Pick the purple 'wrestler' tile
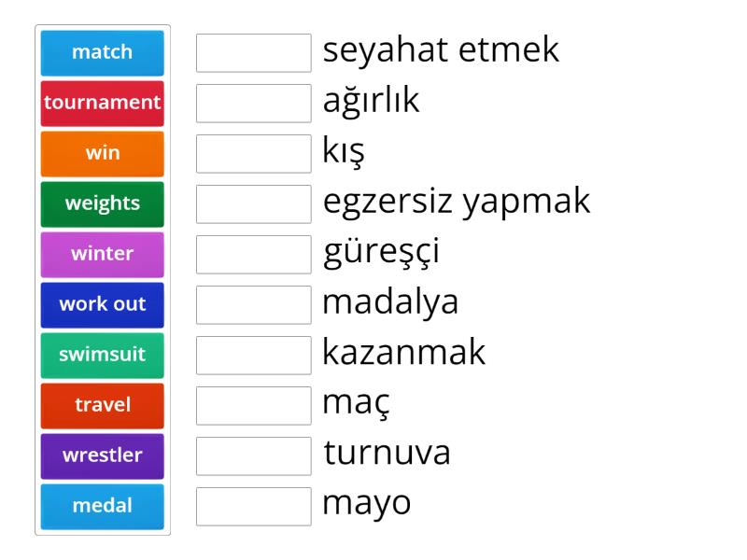The image size is (747, 560). click(x=103, y=455)
